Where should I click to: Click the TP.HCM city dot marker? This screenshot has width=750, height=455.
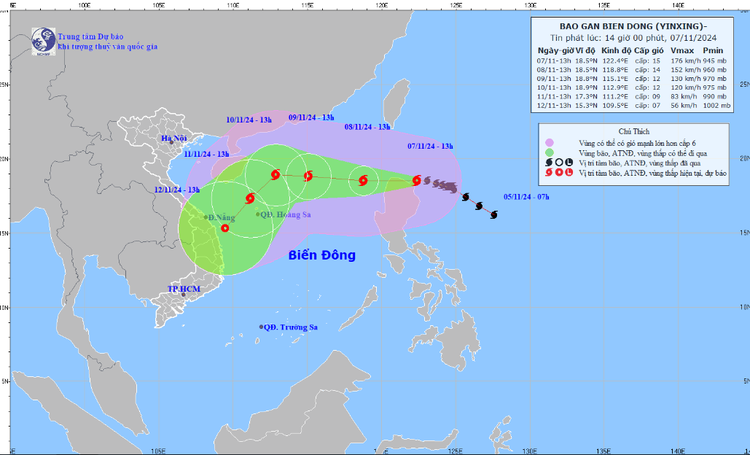click(x=183, y=295)
